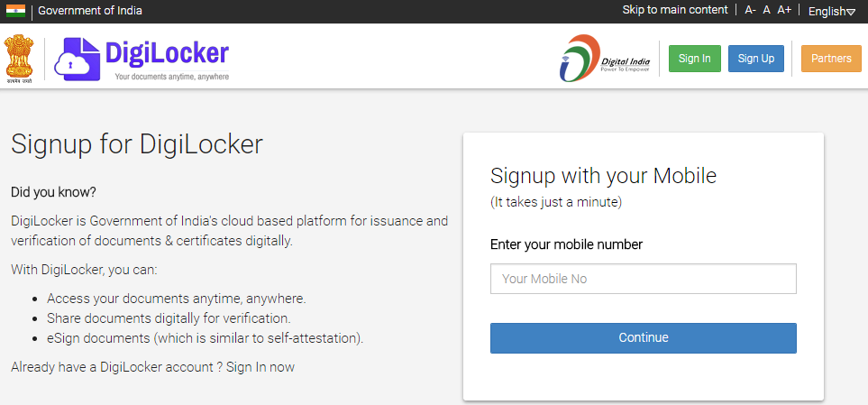Increase font size with A+ control
Screen dimensions: 868x405
click(x=784, y=10)
